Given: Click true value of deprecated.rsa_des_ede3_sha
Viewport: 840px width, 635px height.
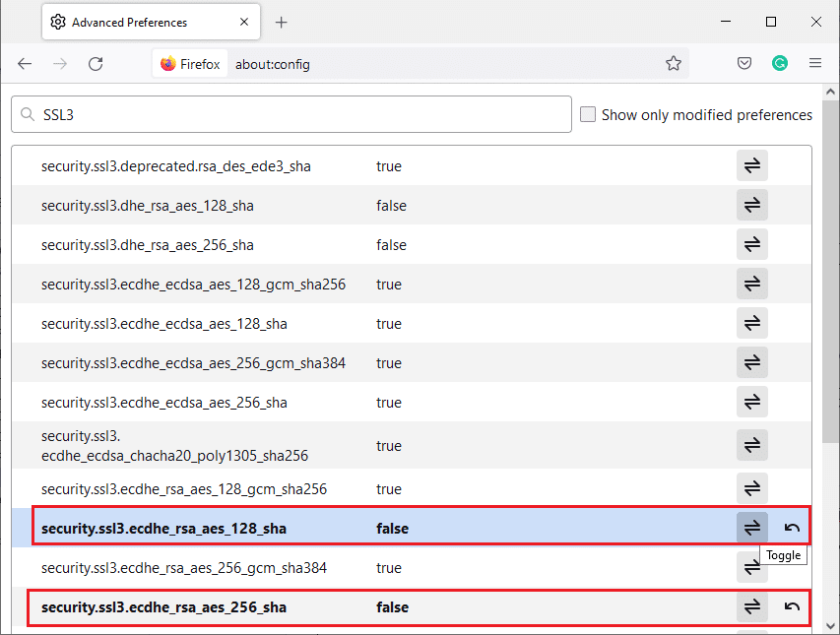Looking at the screenshot, I should (x=389, y=166).
